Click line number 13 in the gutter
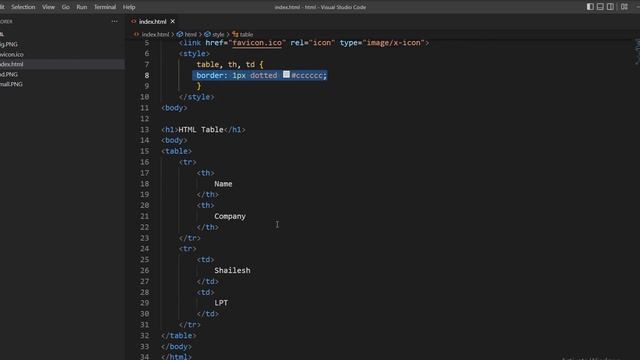Image resolution: width=640 pixels, height=360 pixels. point(144,130)
